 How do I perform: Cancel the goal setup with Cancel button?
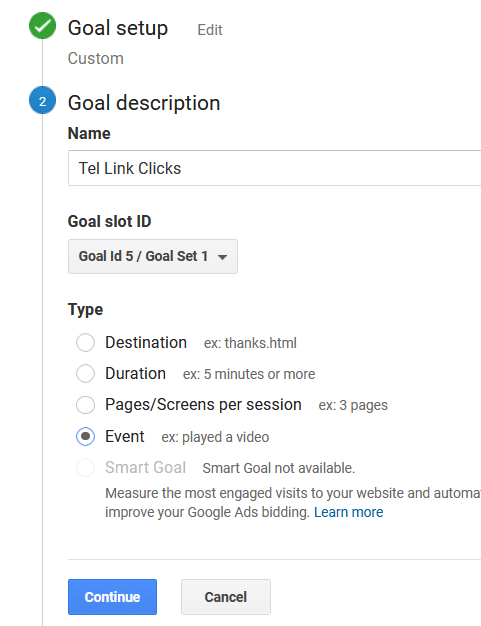click(x=226, y=597)
